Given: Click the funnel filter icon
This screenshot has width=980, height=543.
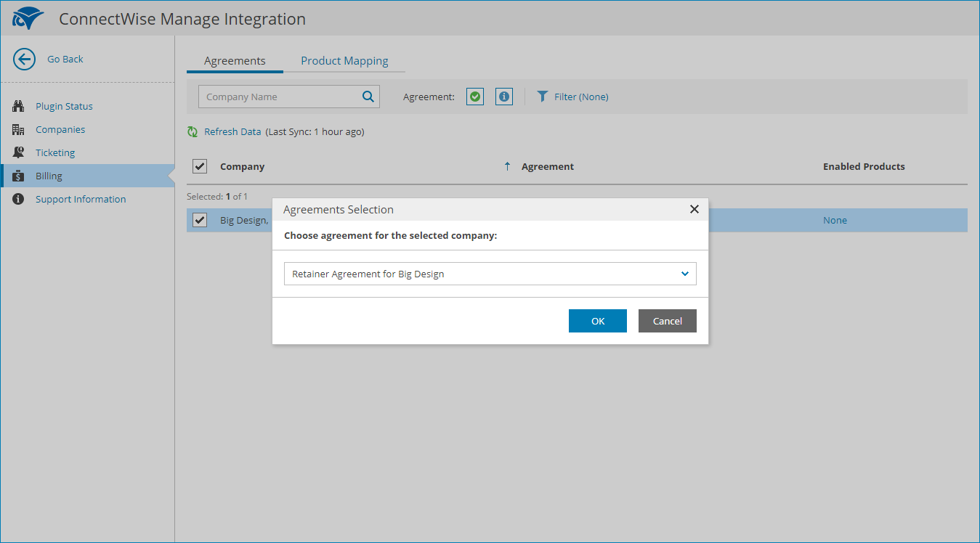Looking at the screenshot, I should [542, 97].
